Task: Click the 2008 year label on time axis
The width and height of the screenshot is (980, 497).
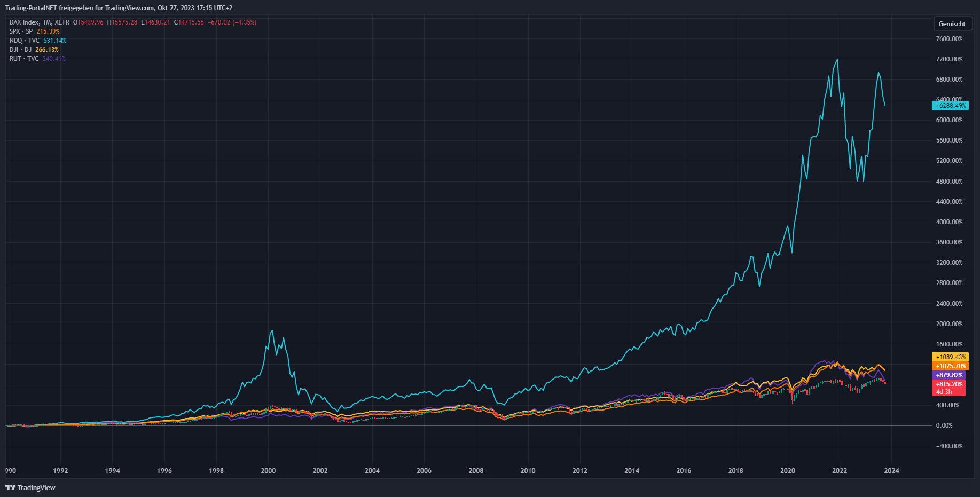Action: point(476,471)
